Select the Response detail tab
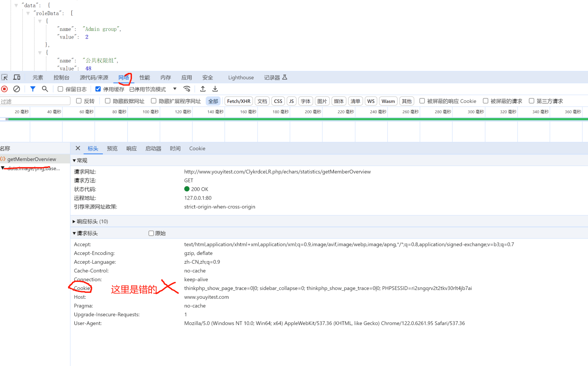 point(131,149)
